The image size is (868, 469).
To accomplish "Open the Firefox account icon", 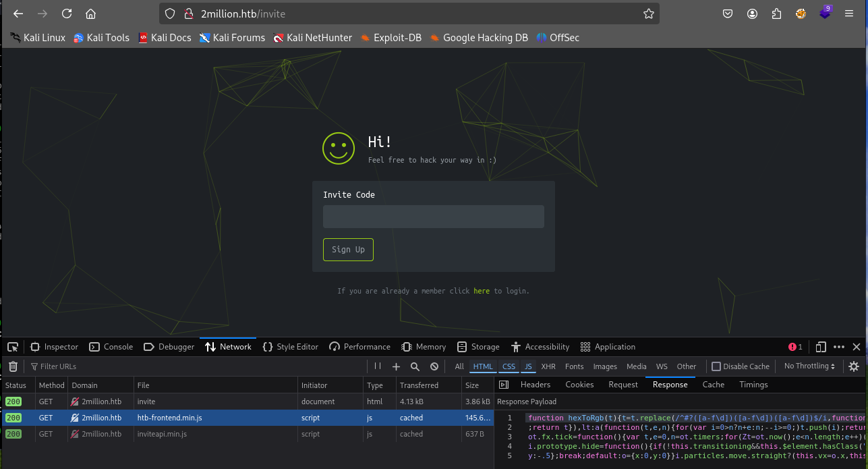I will [x=752, y=13].
